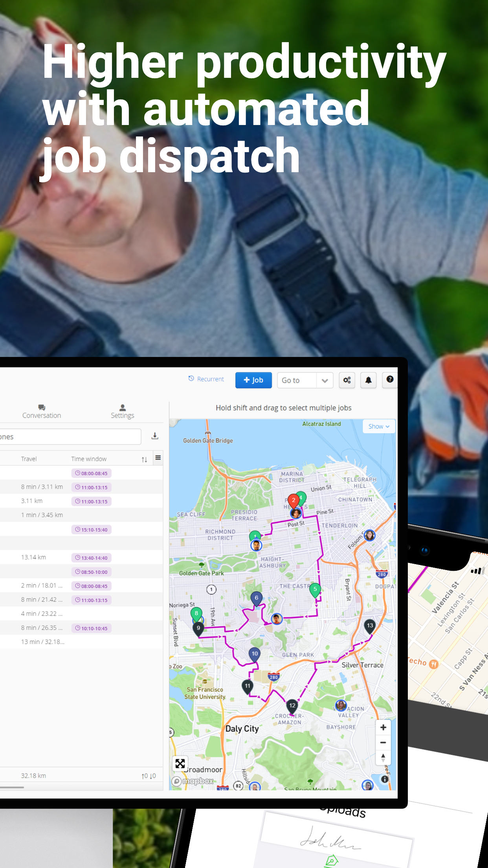This screenshot has height=868, width=488.
Task: Select blue job marker 6 on map
Action: pyautogui.click(x=256, y=599)
